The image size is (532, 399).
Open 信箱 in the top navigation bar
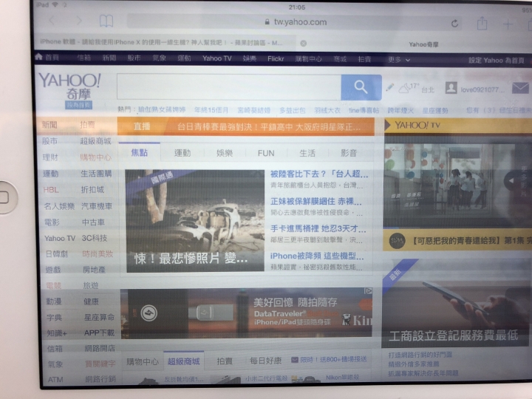[x=83, y=58]
